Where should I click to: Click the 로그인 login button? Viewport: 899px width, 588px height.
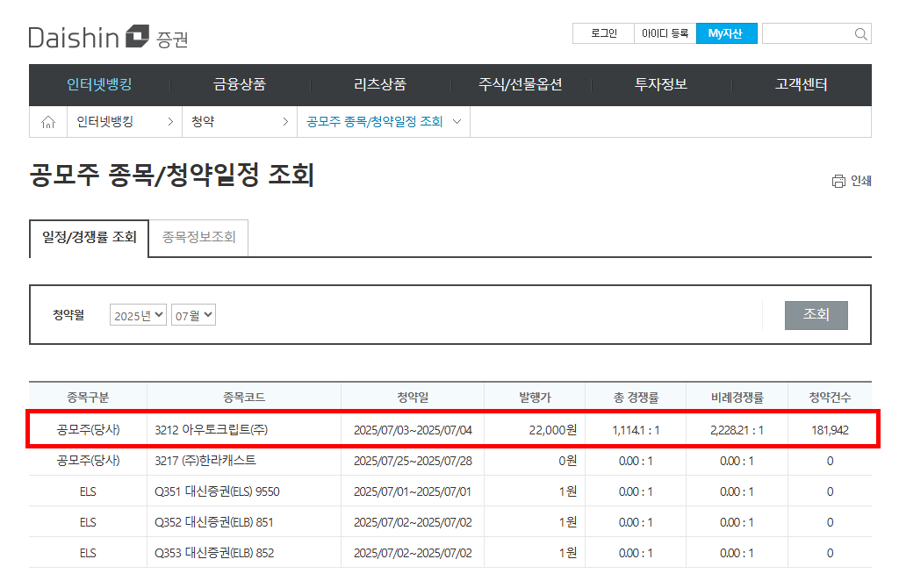tap(602, 32)
